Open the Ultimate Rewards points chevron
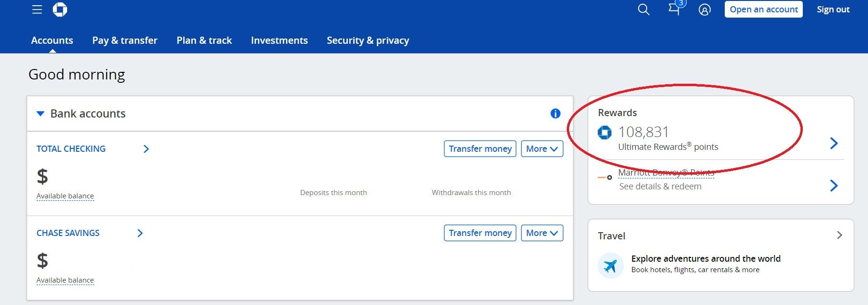868x305 pixels. point(834,143)
